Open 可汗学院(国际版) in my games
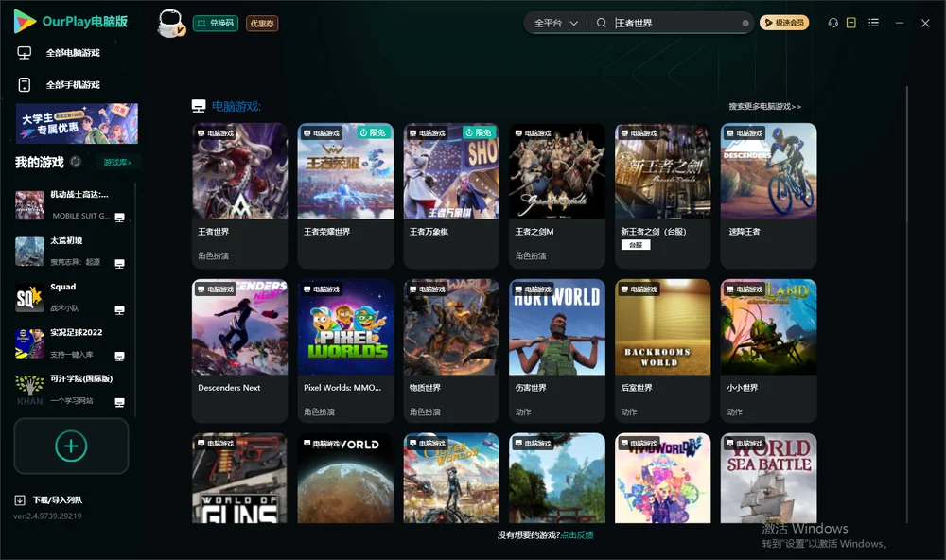946x560 pixels. [71, 389]
